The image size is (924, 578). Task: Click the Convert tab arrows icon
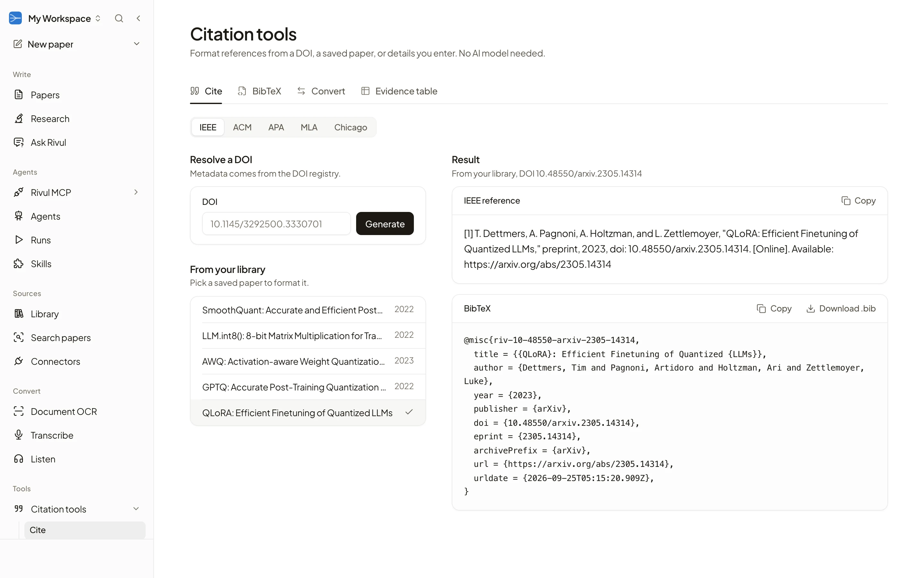(x=301, y=91)
